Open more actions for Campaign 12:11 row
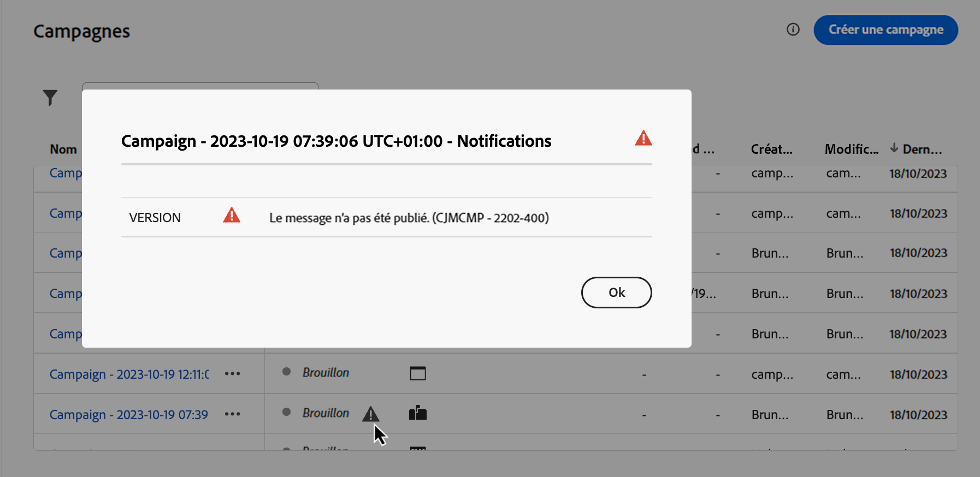The width and height of the screenshot is (980, 477). [233, 374]
